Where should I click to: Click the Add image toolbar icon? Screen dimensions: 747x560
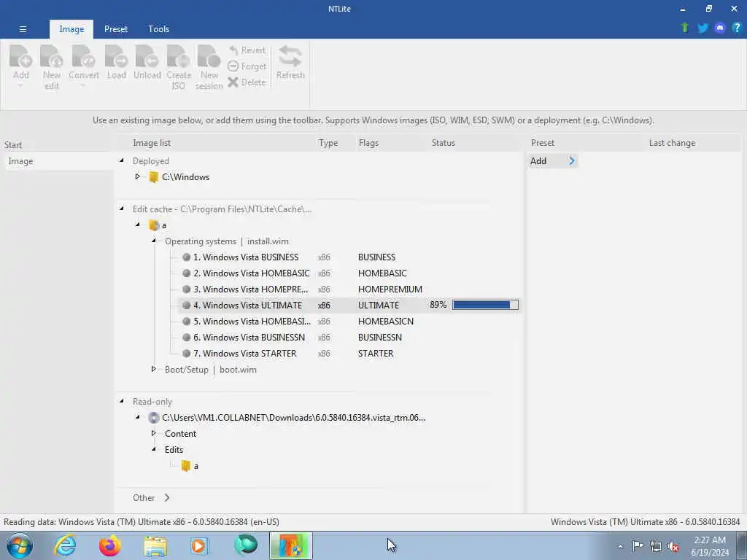[21, 57]
